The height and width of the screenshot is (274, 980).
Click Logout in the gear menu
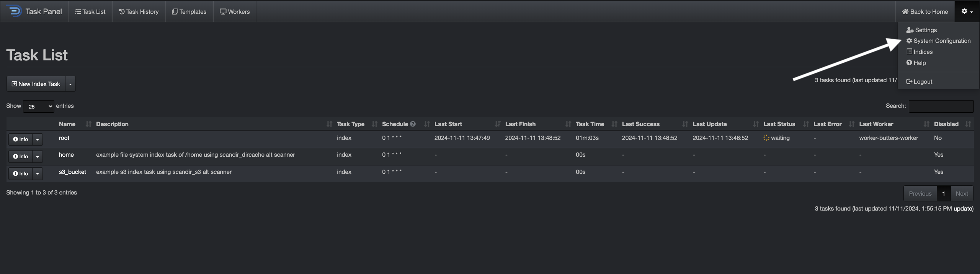click(x=919, y=82)
